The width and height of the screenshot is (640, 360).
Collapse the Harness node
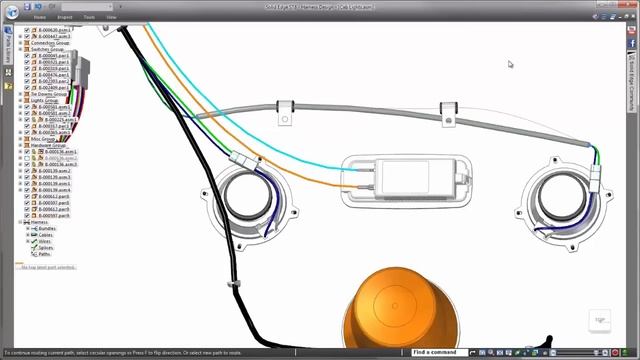20,222
